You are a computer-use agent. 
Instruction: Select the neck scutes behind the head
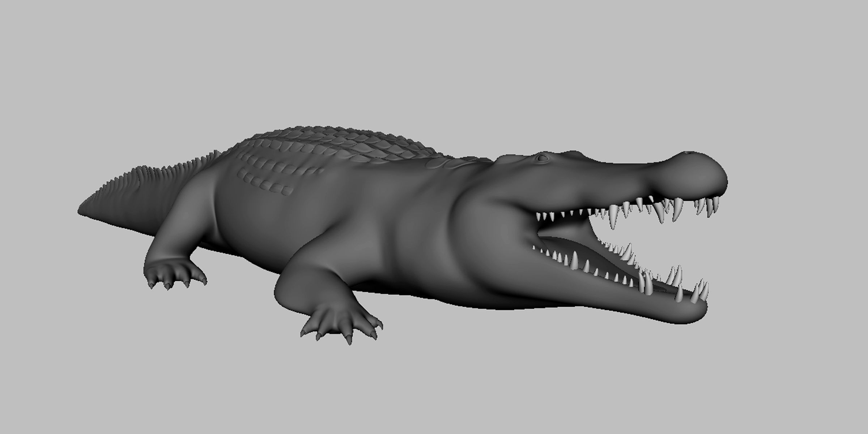coord(448,163)
